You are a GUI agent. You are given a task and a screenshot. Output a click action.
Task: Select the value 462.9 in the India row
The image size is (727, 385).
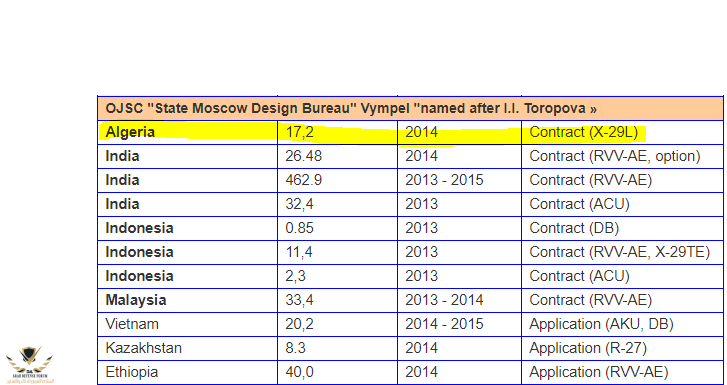point(337,180)
